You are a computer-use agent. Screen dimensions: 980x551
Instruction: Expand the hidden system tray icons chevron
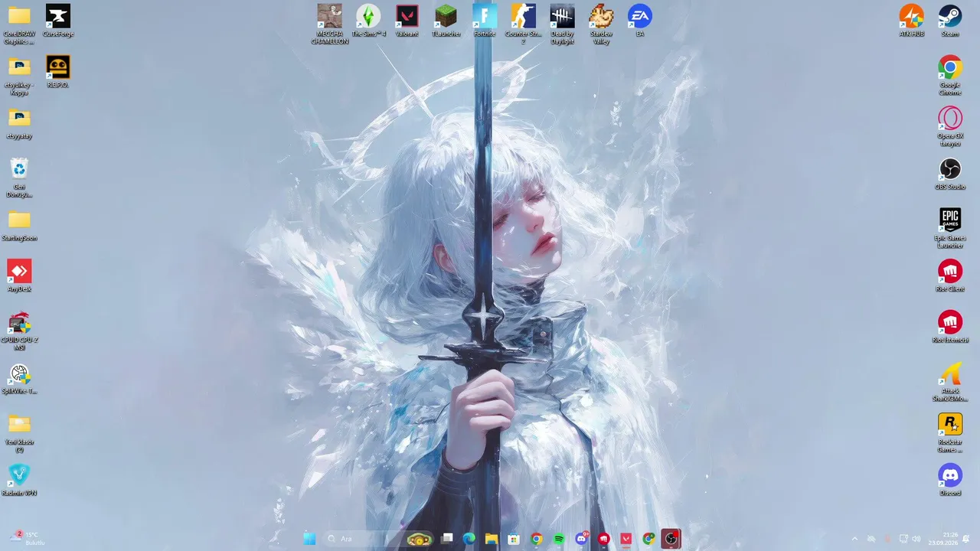pyautogui.click(x=854, y=539)
